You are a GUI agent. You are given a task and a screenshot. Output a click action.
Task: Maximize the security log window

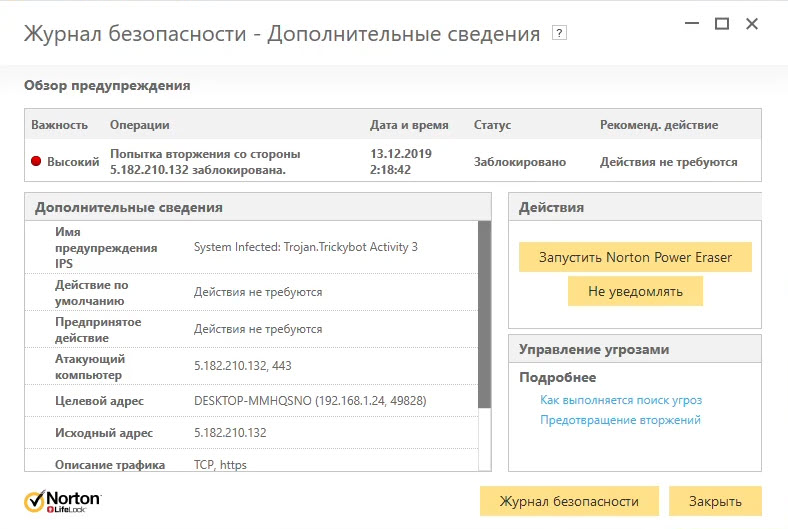(722, 24)
